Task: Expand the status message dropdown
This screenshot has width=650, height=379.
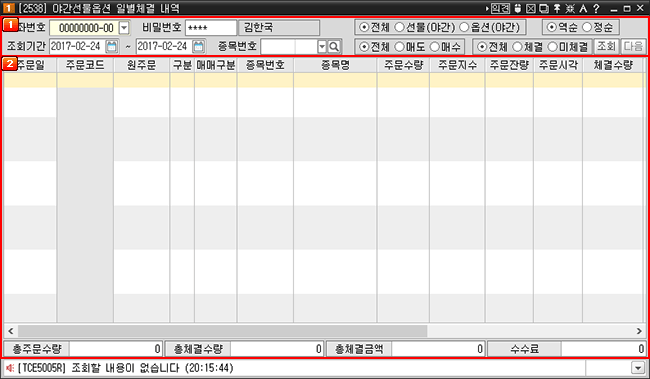Action: [x=637, y=368]
